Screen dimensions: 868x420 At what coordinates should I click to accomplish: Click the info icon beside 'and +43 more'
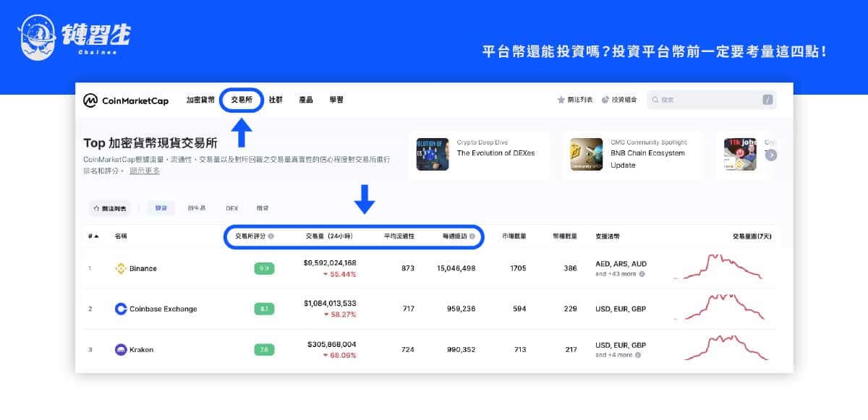[x=642, y=274]
